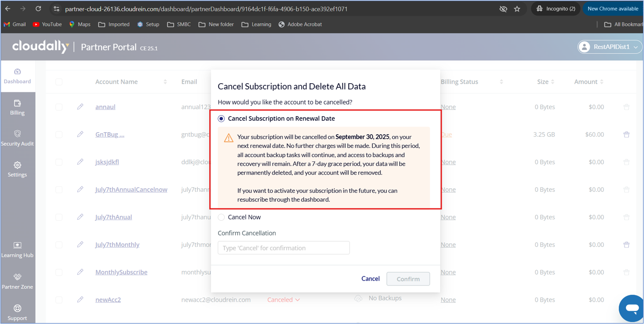Sort by Account Name column
This screenshot has height=324, width=644.
click(x=165, y=82)
